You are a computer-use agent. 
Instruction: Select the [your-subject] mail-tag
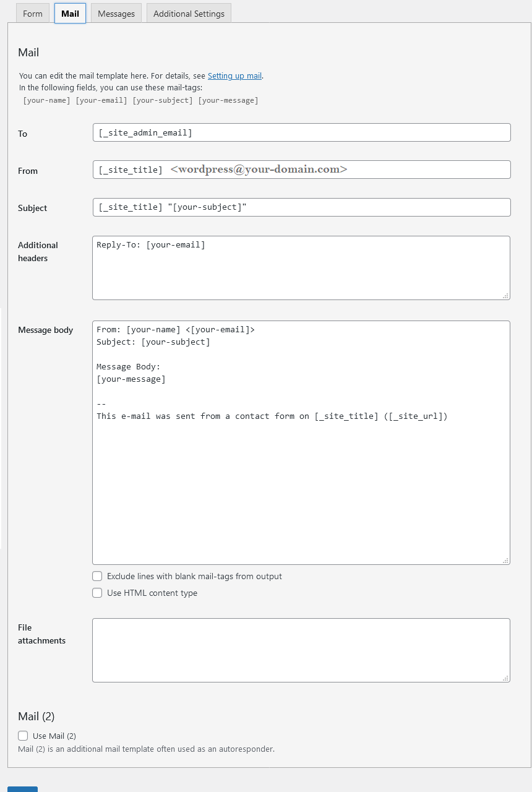tap(162, 100)
